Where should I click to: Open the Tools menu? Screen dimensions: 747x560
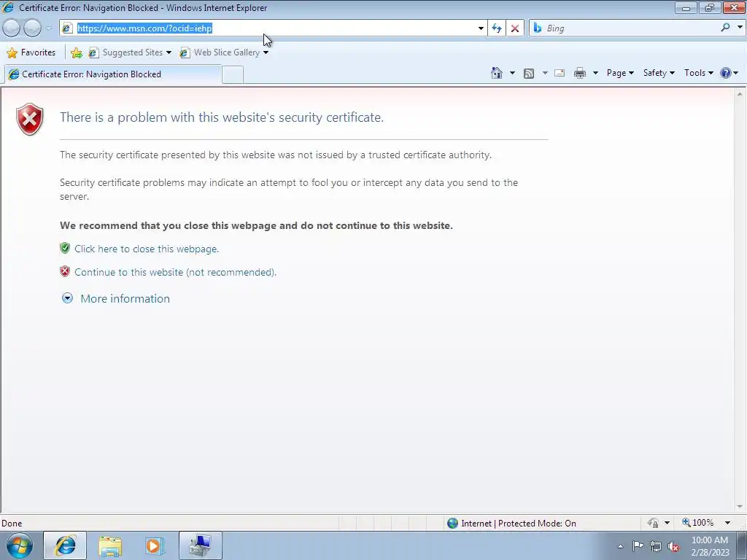point(698,73)
